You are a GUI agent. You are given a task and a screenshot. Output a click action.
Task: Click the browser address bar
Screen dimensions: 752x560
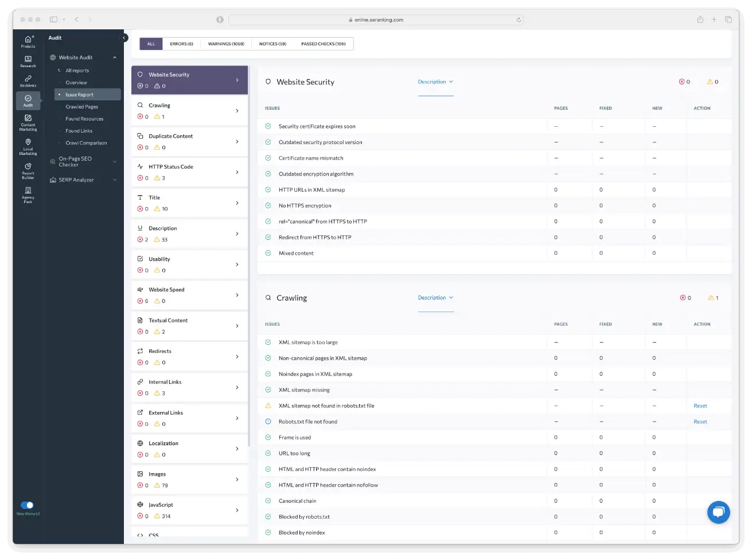coord(376,20)
